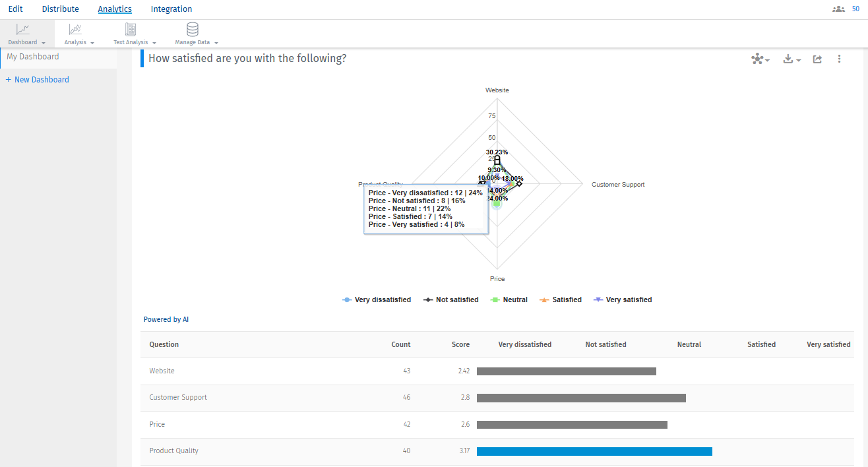Screen dimensions: 868x467
Task: Expand the Analysis dropdown label
Action: click(x=79, y=42)
